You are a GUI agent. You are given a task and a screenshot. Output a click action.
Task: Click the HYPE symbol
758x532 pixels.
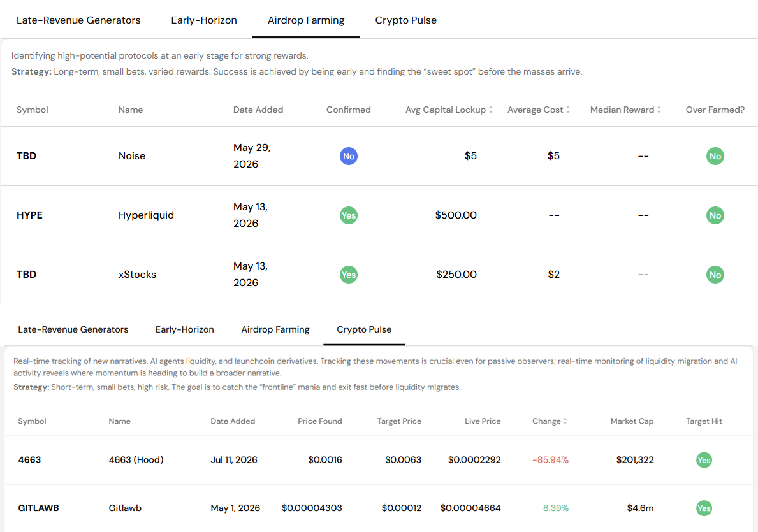29,215
